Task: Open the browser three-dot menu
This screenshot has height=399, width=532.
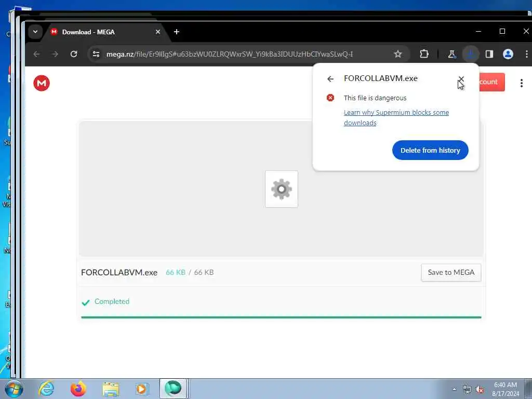Action: [x=527, y=54]
